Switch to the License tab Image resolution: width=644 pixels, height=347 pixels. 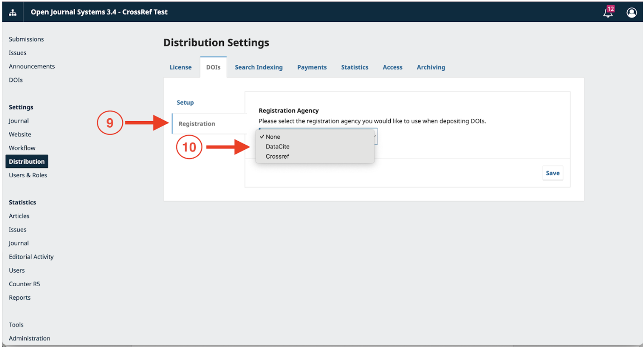click(x=180, y=67)
